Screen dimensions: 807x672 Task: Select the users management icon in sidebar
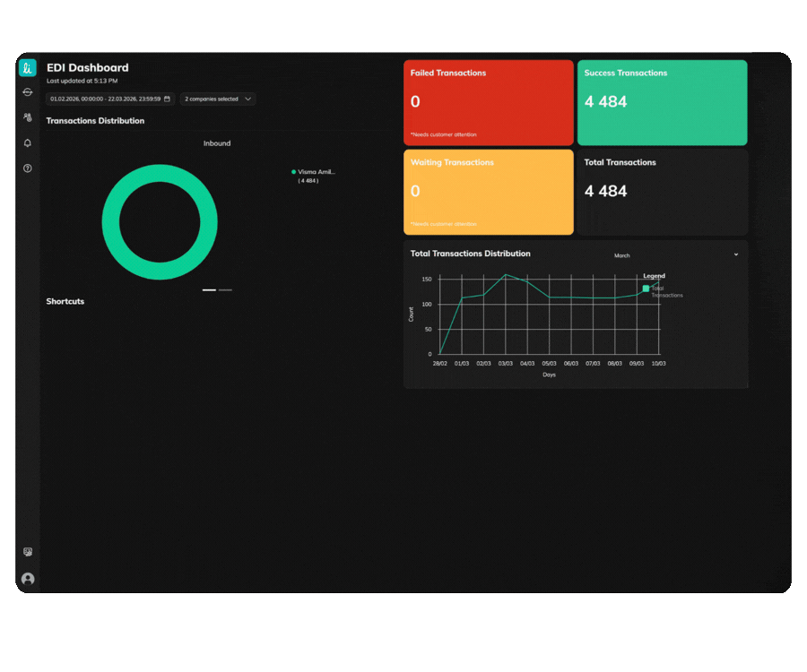(27, 116)
